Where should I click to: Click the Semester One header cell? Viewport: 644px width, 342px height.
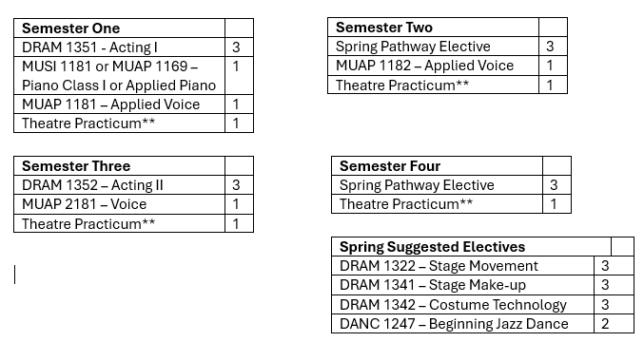pyautogui.click(x=120, y=28)
